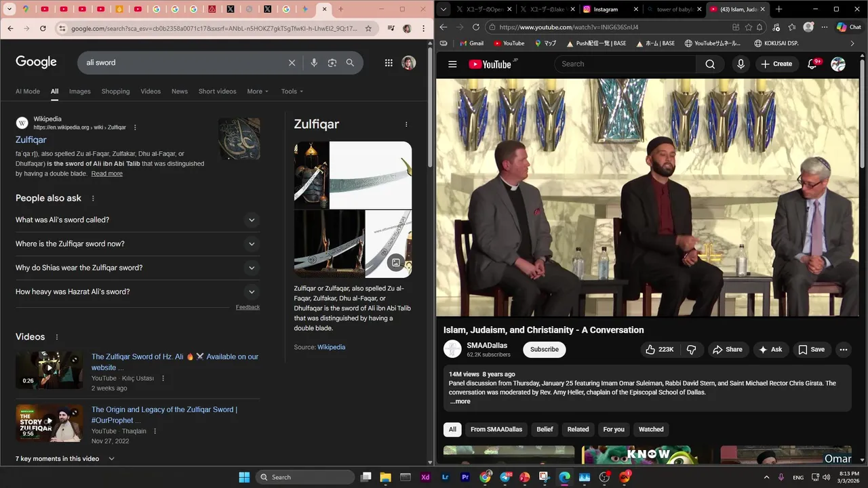Viewport: 868px width, 488px height.
Task: Open Edge tab actions dropdown arrow
Action: [x=443, y=9]
